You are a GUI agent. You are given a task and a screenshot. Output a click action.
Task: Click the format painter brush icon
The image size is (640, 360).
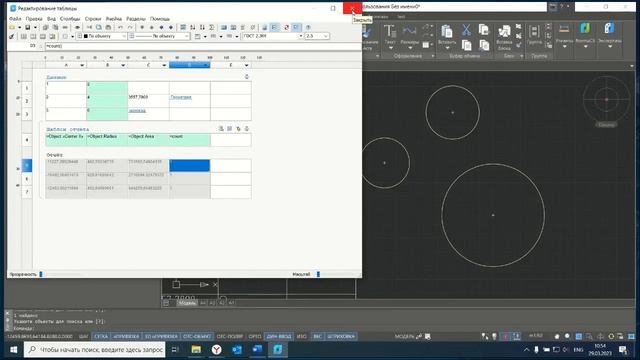tap(12, 36)
